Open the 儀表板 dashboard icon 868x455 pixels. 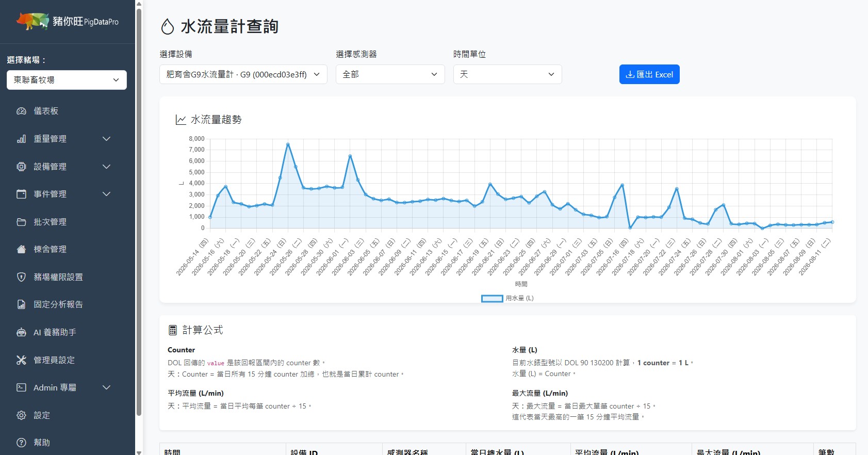click(21, 111)
